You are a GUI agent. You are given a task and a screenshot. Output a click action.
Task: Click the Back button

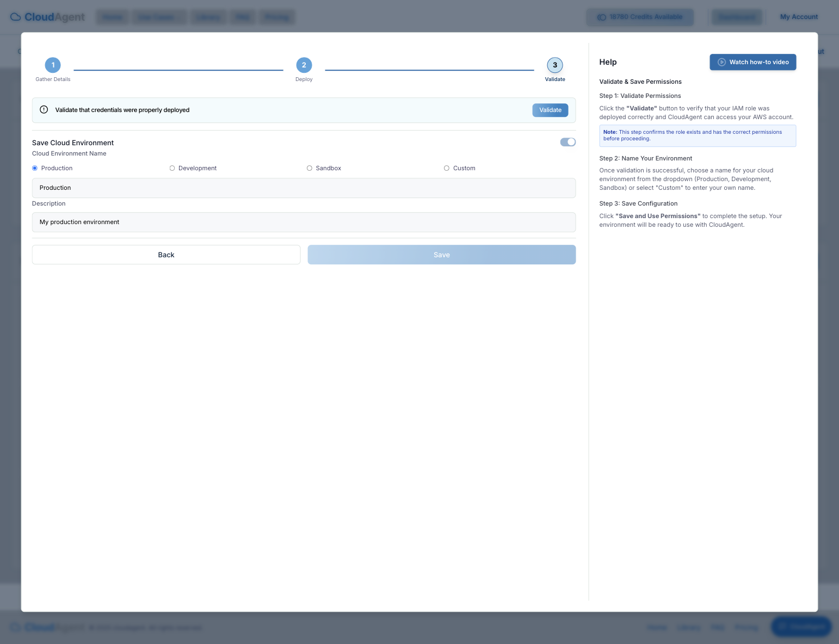pyautogui.click(x=166, y=255)
